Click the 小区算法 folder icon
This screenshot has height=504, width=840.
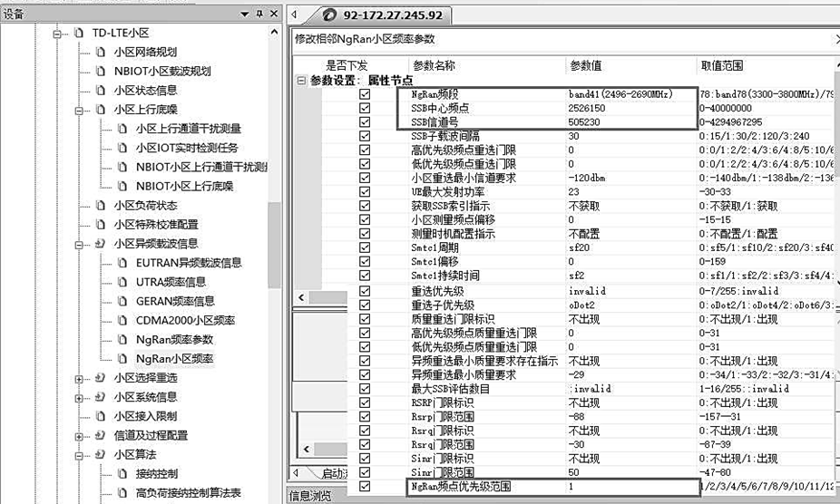point(100,455)
